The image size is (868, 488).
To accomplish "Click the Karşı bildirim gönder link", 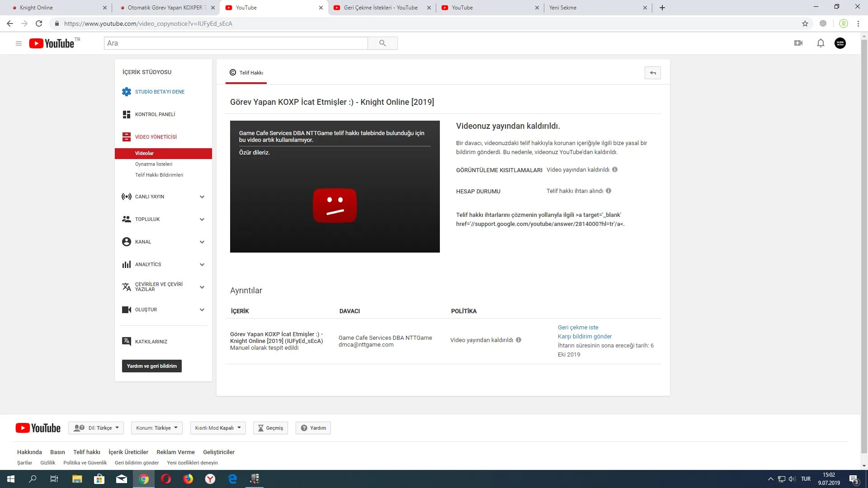I will 585,336.
